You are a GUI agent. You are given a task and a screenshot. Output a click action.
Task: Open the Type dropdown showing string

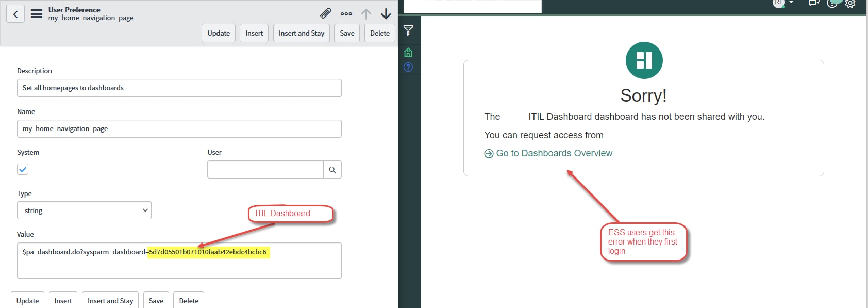84,210
